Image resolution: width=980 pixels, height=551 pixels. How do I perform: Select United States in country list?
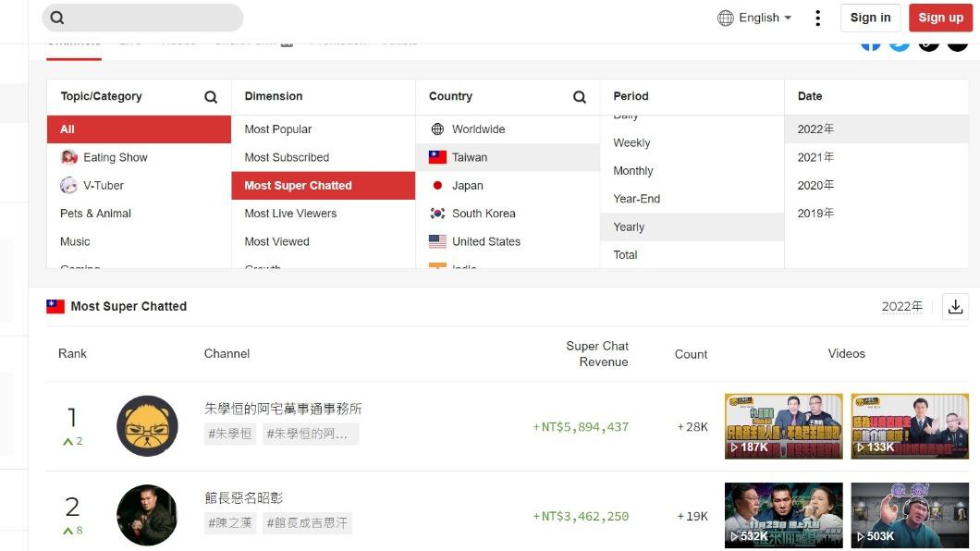point(508,242)
